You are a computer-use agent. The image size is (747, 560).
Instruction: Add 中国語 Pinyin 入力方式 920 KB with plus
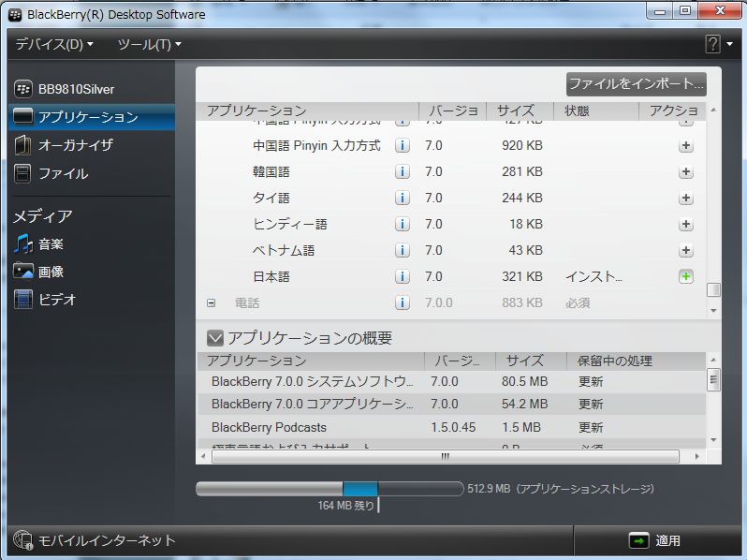point(685,145)
